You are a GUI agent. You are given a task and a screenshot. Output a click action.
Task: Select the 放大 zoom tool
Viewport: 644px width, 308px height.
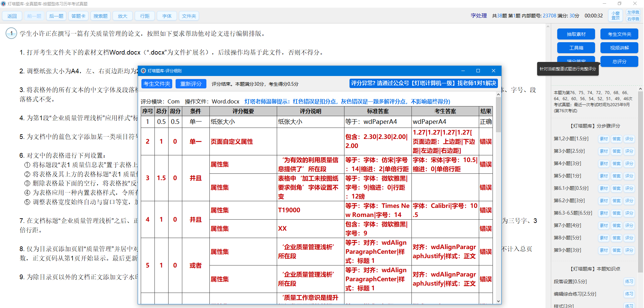click(x=122, y=16)
